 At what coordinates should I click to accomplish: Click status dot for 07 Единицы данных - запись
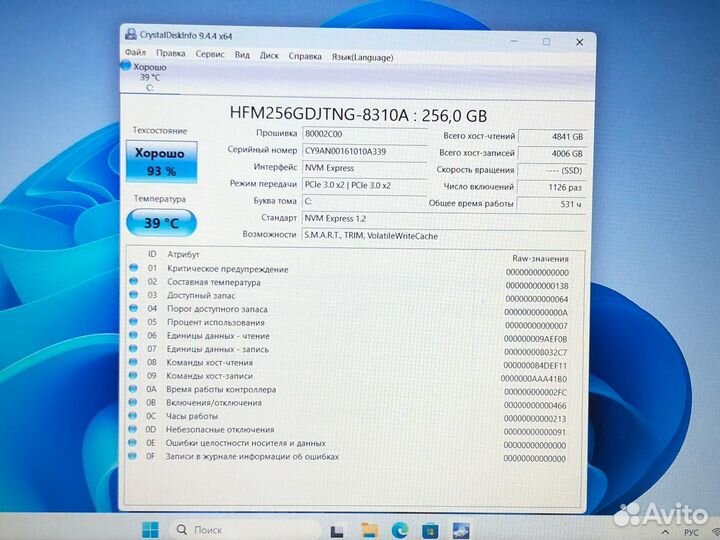point(133,348)
